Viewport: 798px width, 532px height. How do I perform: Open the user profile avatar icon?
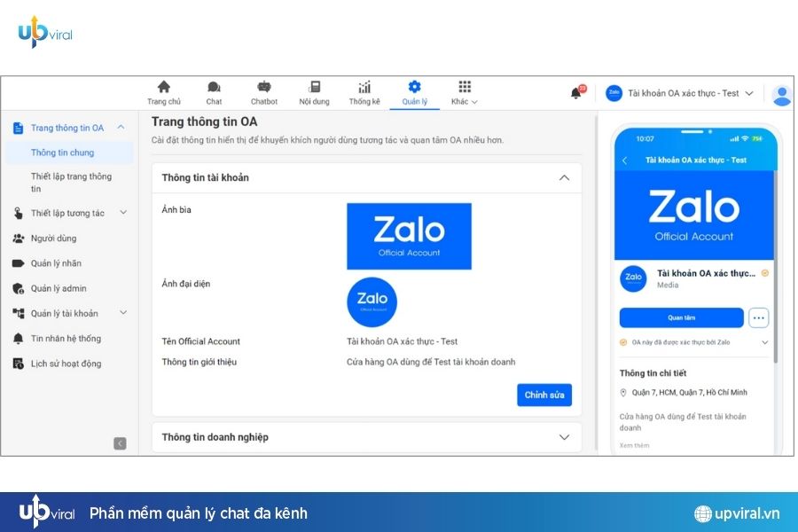782,95
